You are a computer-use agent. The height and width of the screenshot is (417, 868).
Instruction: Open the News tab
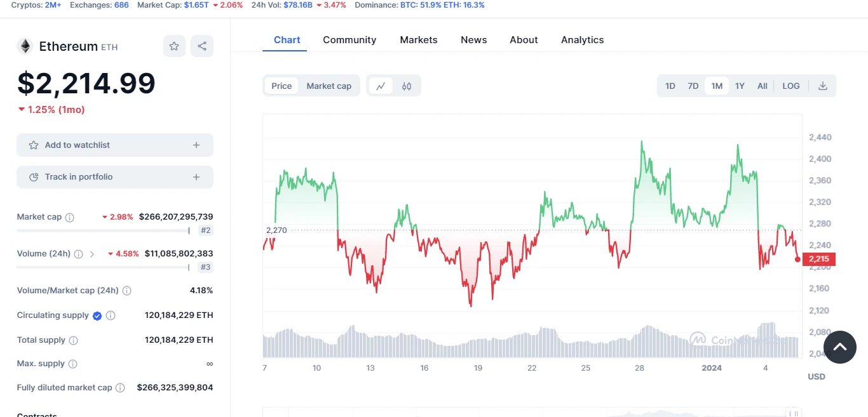[474, 40]
